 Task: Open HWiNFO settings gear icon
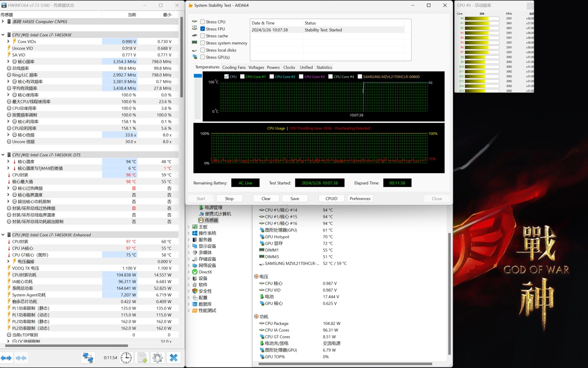coord(158,358)
